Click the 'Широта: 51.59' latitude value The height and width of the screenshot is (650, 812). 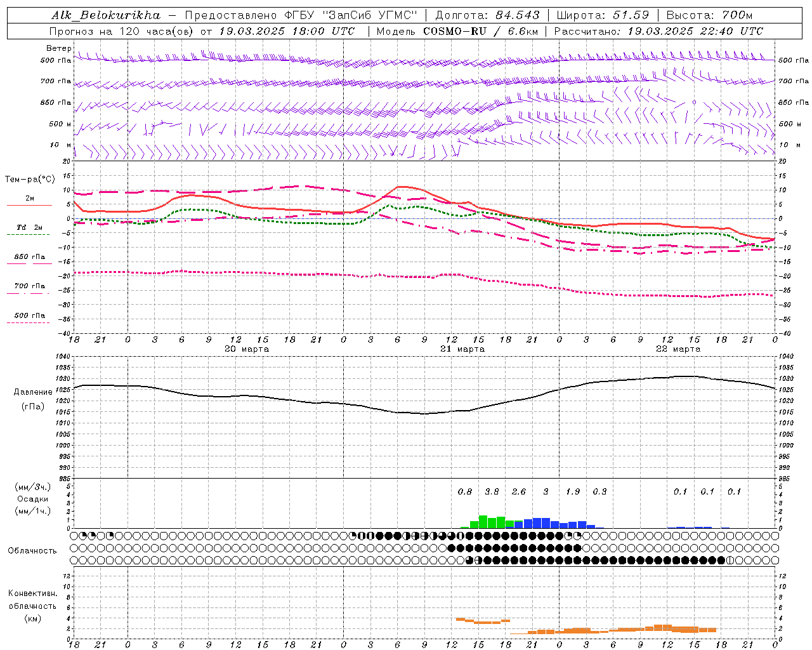(603, 15)
